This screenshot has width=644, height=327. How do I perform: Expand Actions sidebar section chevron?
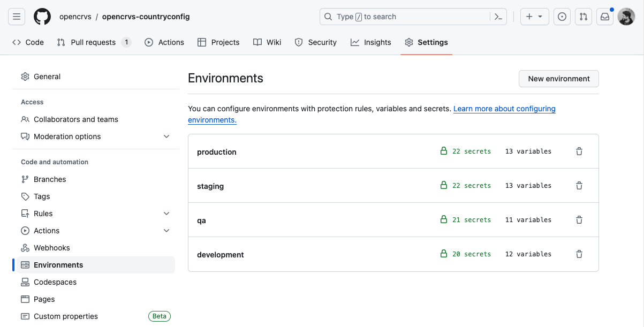(x=166, y=231)
